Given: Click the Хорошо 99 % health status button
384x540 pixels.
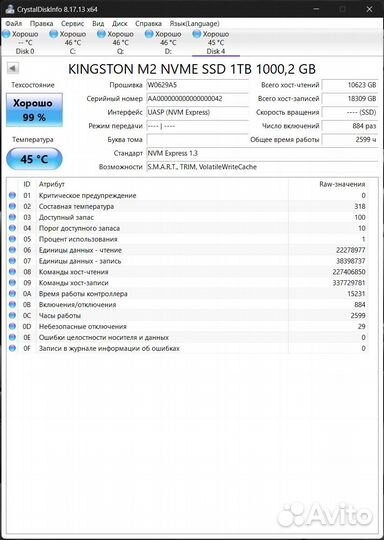Looking at the screenshot, I should (34, 110).
